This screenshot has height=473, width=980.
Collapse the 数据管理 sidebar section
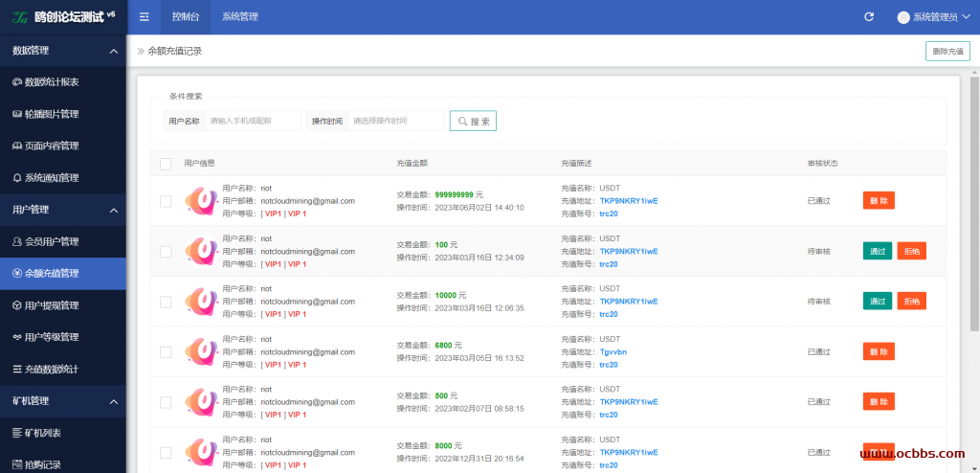(x=114, y=52)
